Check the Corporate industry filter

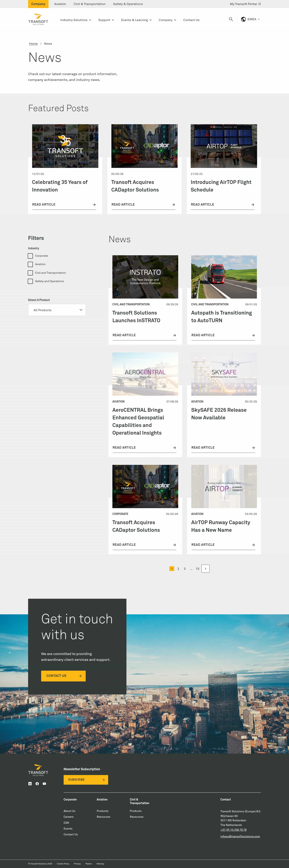tap(30, 256)
